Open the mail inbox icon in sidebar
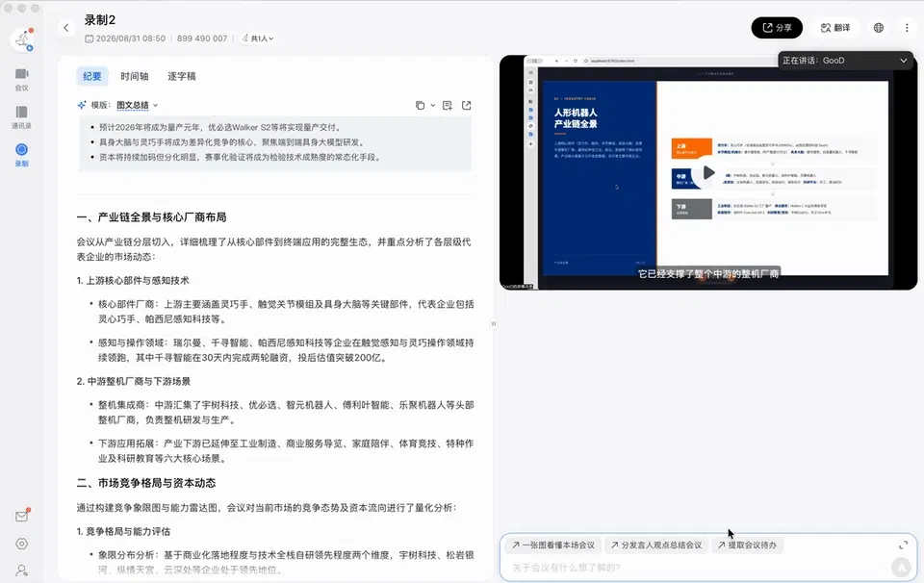 click(22, 517)
